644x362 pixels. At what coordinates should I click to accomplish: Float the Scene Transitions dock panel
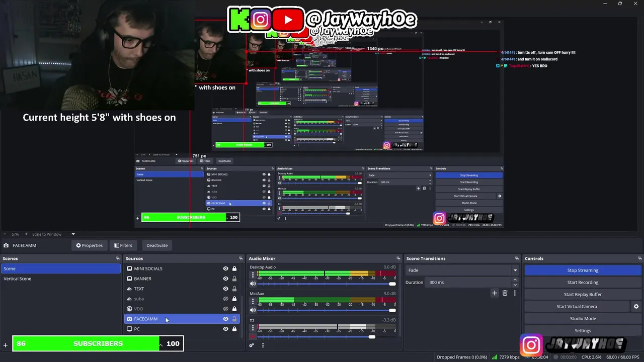tap(516, 258)
